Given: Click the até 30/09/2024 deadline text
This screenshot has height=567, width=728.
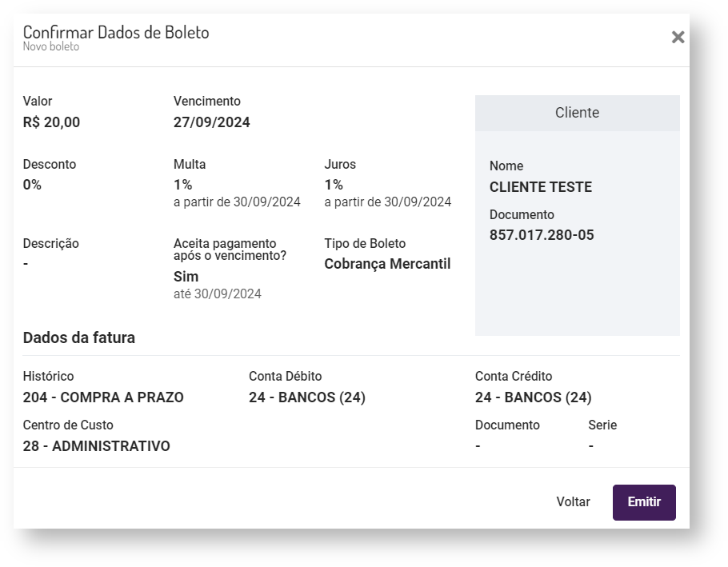Looking at the screenshot, I should (x=217, y=294).
